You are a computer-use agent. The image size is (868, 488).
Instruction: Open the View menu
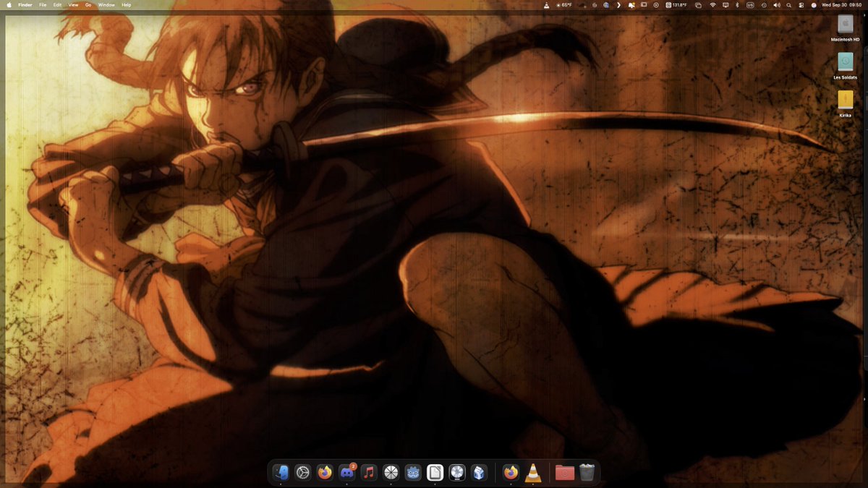point(73,5)
